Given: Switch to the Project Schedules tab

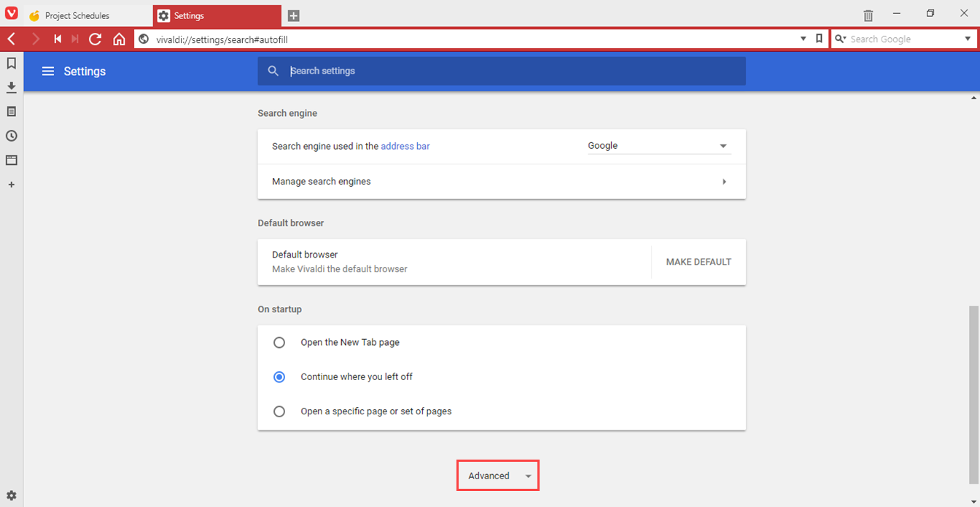Looking at the screenshot, I should click(87, 15).
